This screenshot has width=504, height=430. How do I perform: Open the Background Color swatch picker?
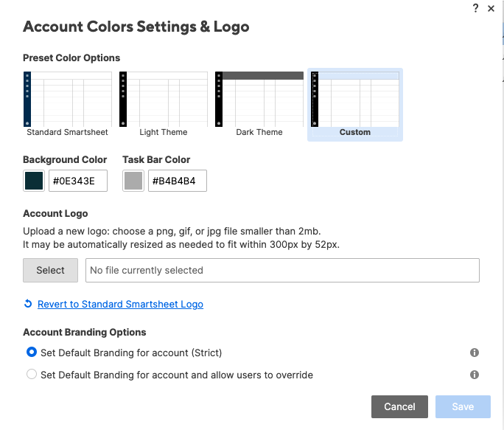point(34,181)
